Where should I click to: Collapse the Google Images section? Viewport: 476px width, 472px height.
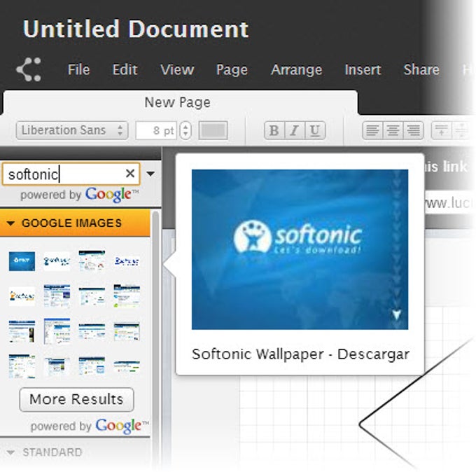tap(75, 223)
